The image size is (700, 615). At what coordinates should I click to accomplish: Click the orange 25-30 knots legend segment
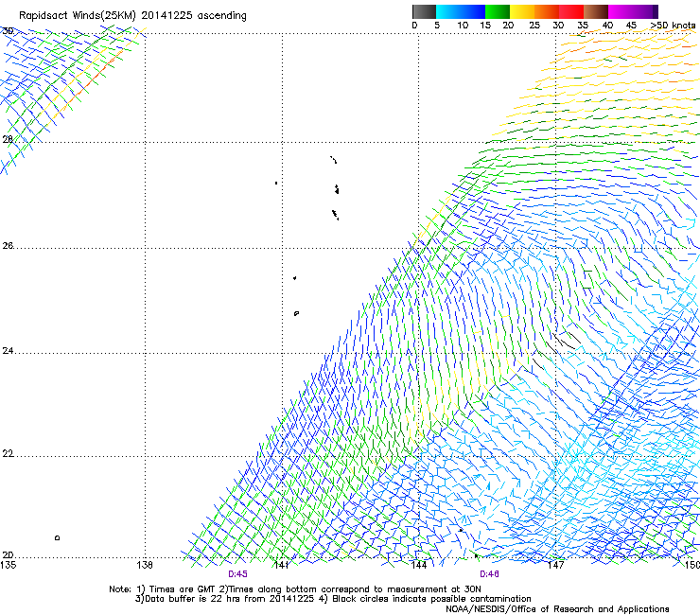click(547, 11)
